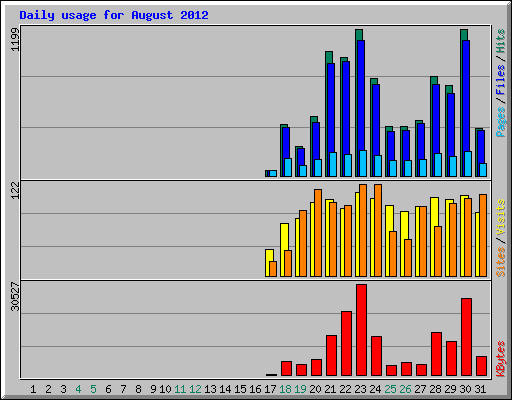Click the 30527 KBytes axis value

[x=15, y=296]
